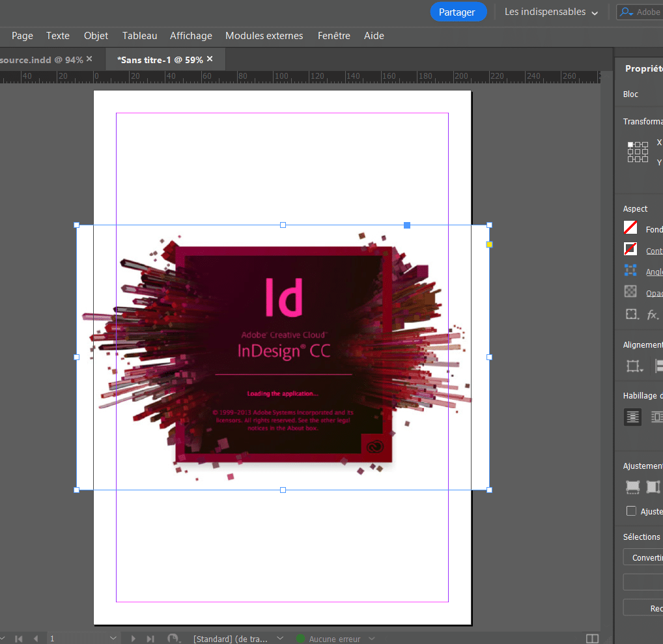Viewport: 663px width, 644px height.
Task: Click the fx effects icon
Action: [x=653, y=315]
